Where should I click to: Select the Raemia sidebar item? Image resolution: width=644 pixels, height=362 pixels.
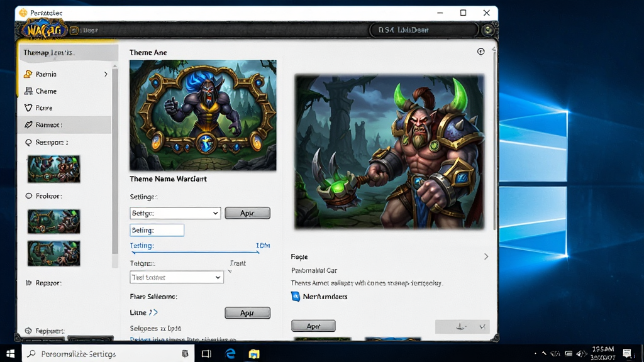click(65, 74)
